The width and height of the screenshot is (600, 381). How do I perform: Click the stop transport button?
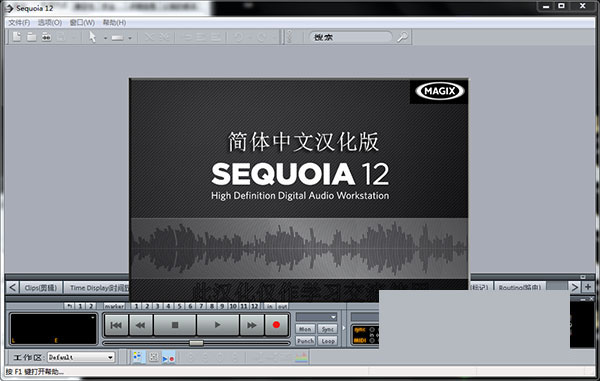(175, 325)
